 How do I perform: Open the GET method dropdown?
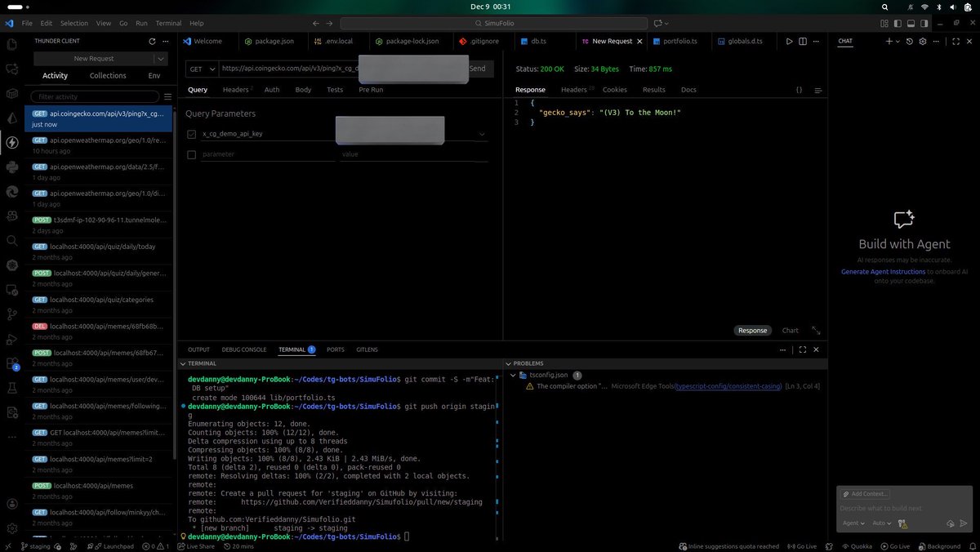[202, 69]
